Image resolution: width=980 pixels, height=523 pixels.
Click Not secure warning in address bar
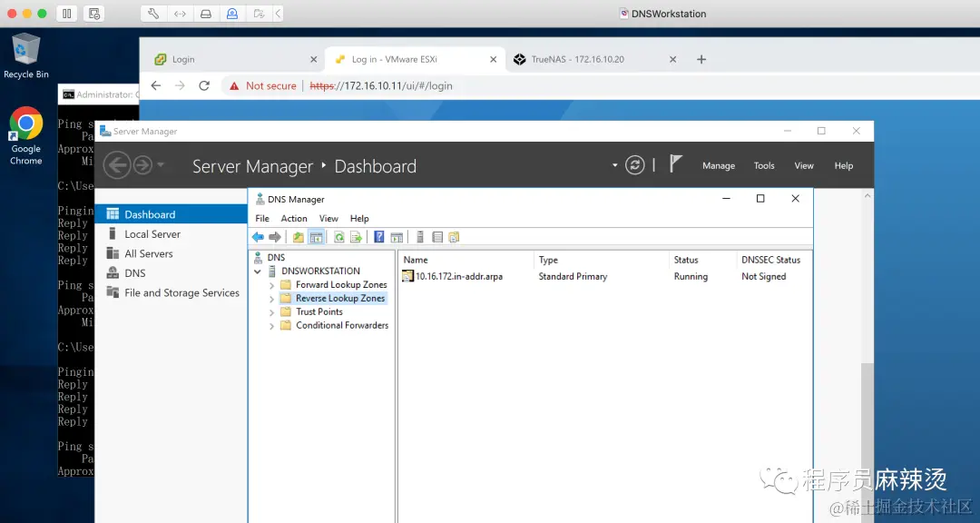(x=262, y=85)
